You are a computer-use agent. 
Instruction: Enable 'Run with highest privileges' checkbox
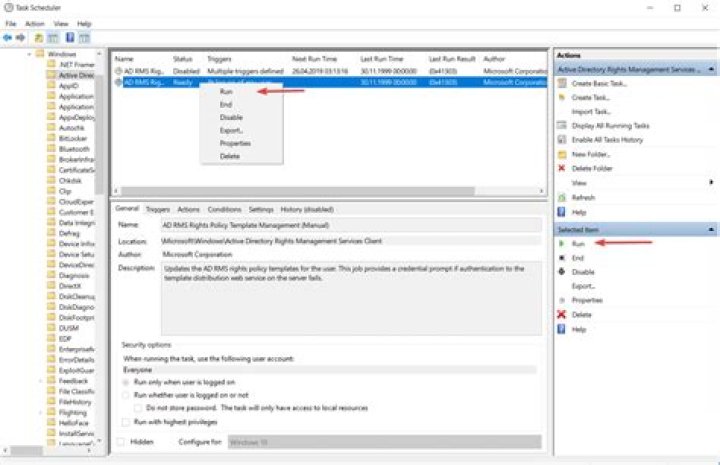pyautogui.click(x=126, y=422)
